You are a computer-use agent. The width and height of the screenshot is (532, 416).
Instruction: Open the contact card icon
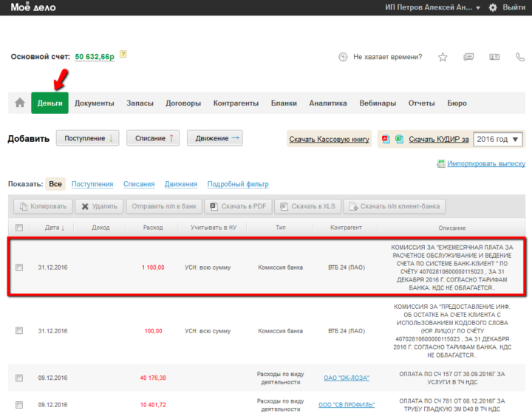[x=494, y=57]
